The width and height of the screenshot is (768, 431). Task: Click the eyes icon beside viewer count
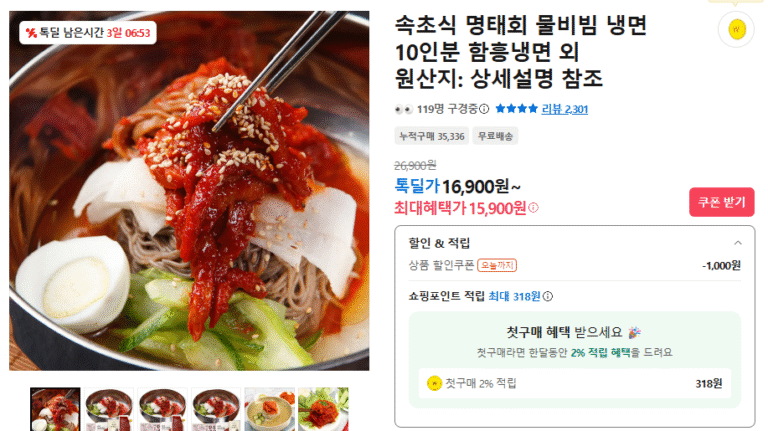pos(404,109)
